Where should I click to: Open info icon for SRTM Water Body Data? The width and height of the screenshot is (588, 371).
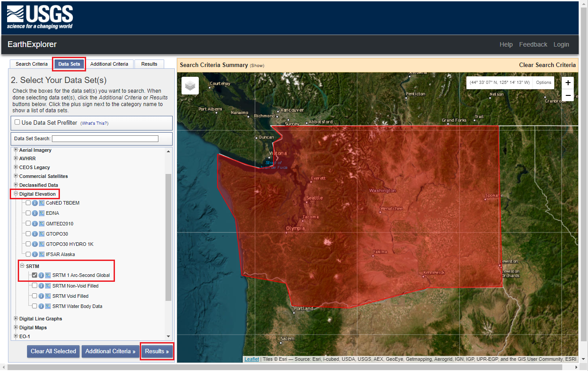(x=41, y=306)
